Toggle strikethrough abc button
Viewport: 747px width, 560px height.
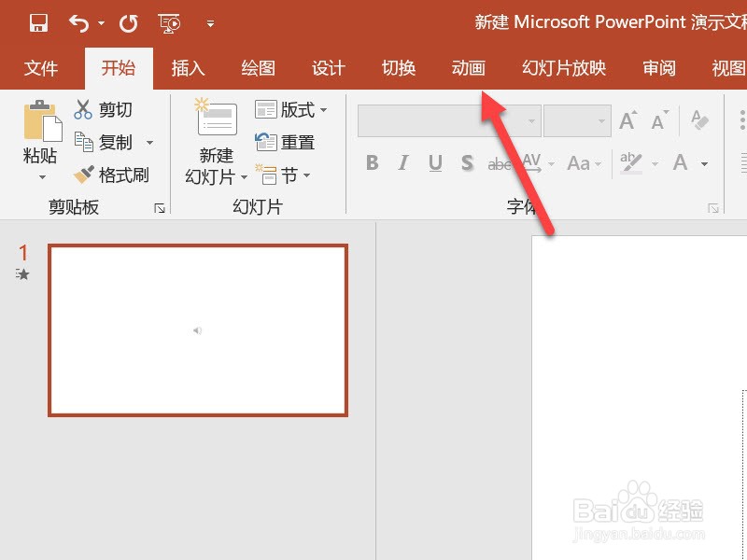click(500, 164)
